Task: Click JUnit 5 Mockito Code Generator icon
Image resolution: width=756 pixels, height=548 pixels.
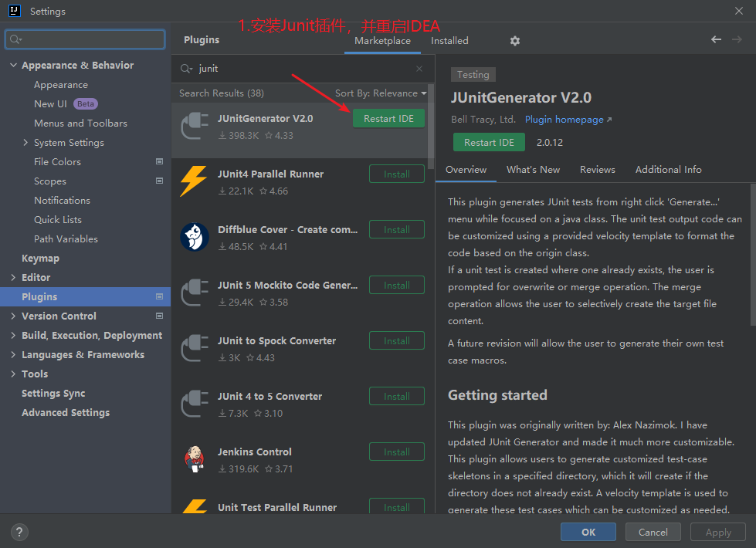Action: coord(195,293)
